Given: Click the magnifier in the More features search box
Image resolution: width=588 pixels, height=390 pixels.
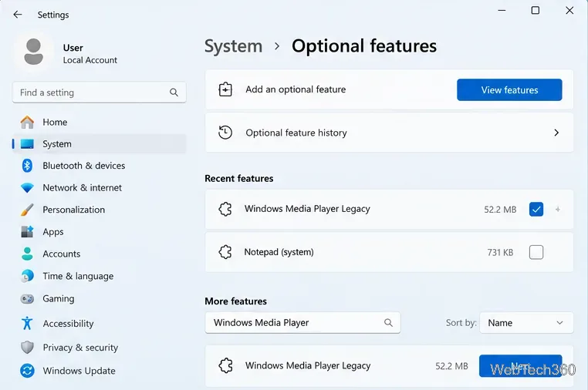Looking at the screenshot, I should click(388, 323).
